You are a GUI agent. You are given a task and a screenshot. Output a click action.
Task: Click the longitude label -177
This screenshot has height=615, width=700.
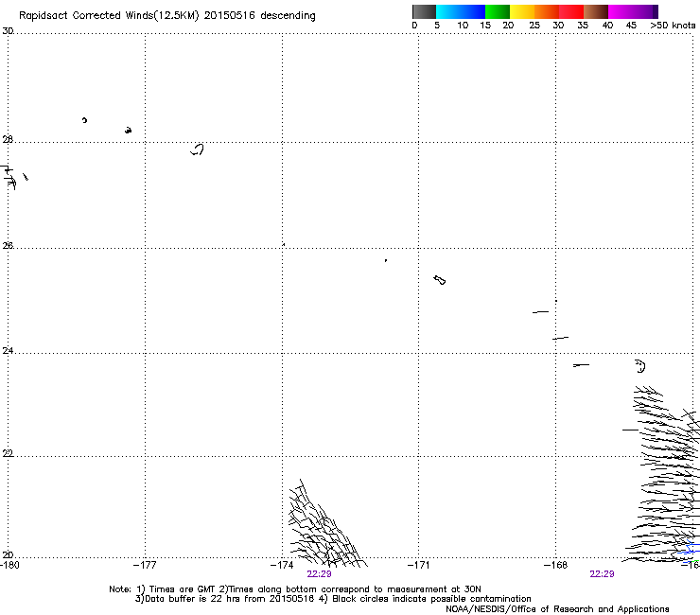point(145,565)
